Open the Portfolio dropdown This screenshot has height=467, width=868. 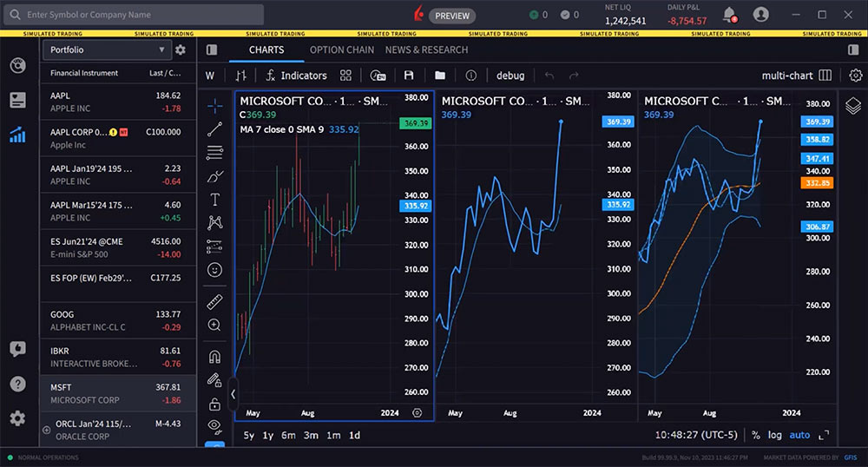pyautogui.click(x=106, y=50)
